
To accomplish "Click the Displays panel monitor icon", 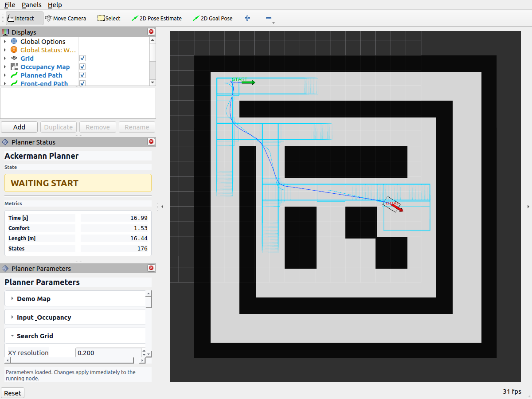I will coord(6,32).
